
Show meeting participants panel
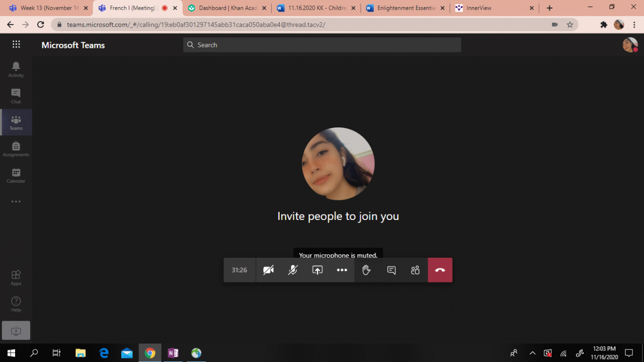click(x=415, y=270)
